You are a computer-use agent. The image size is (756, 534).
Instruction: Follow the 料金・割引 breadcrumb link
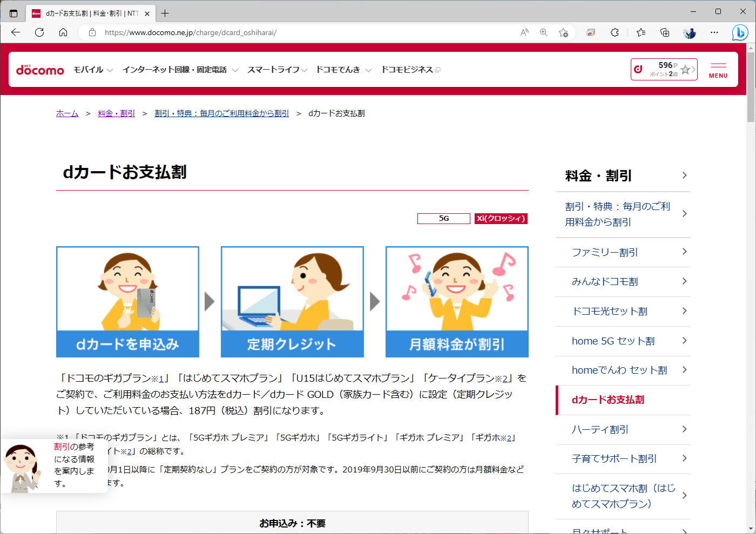pyautogui.click(x=116, y=113)
